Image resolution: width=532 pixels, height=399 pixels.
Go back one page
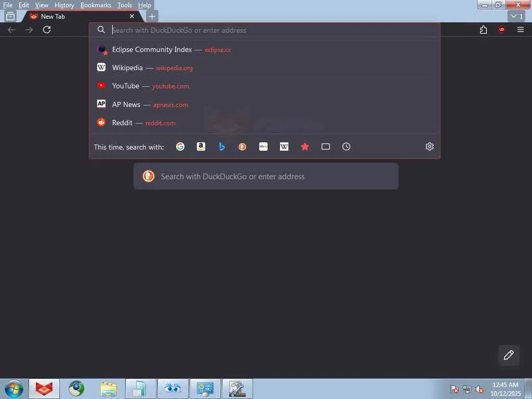click(x=11, y=30)
